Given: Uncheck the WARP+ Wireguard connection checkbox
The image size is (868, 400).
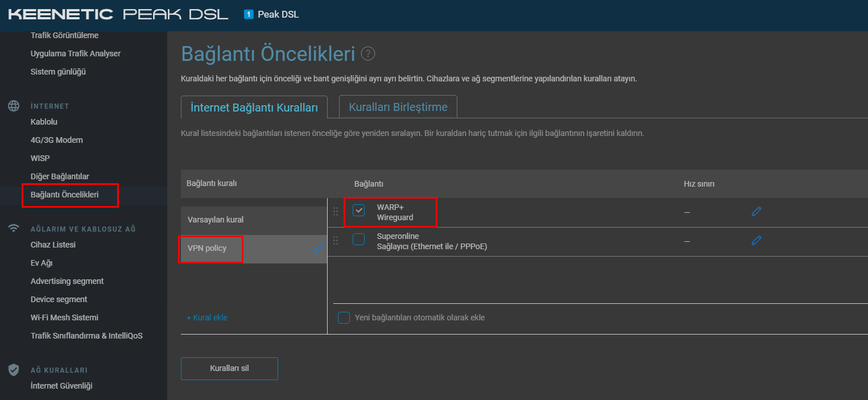Looking at the screenshot, I should (x=358, y=211).
